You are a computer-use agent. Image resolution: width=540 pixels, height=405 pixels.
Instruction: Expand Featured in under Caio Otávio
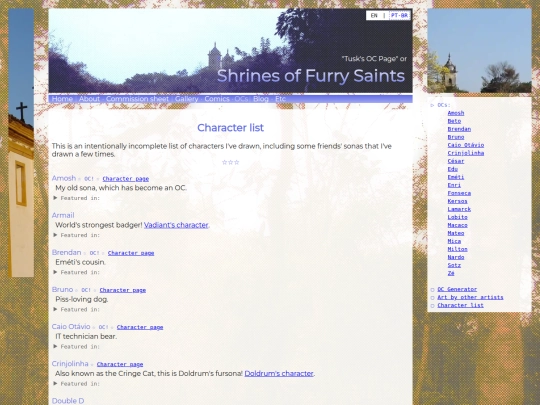pos(76,347)
